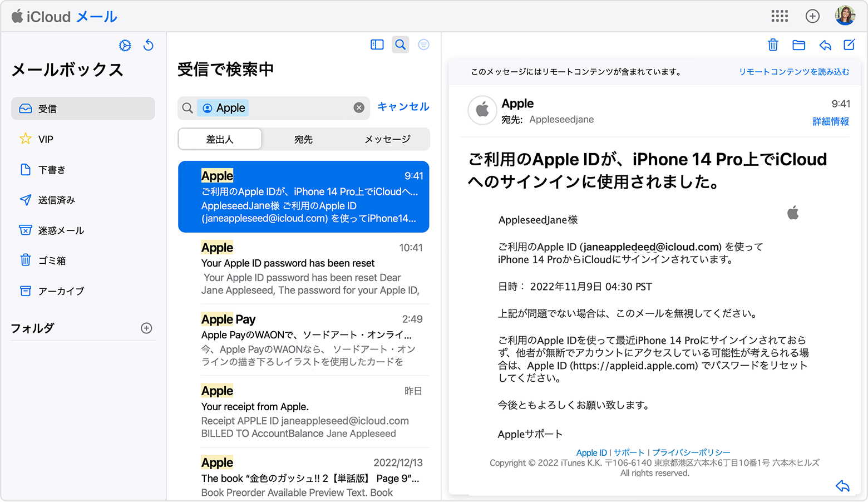Refresh mailboxes with the circular arrow
The width and height of the screenshot is (868, 502).
point(149,45)
